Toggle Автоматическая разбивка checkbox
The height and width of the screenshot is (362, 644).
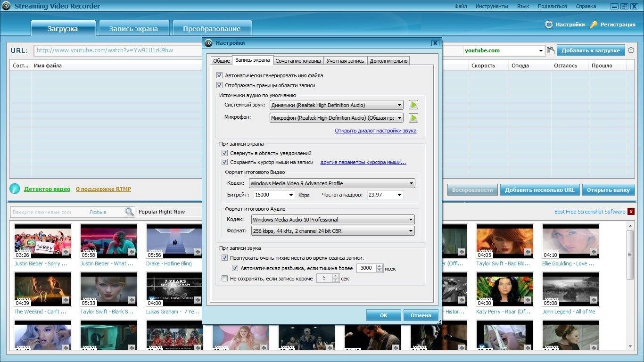235,268
